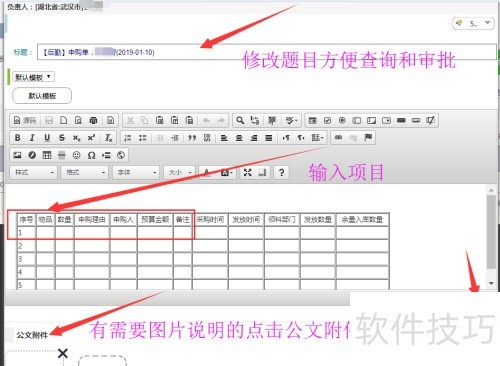Screen dimensions: 500x366
Task: Insert a Table icon
Action: click(x=47, y=155)
